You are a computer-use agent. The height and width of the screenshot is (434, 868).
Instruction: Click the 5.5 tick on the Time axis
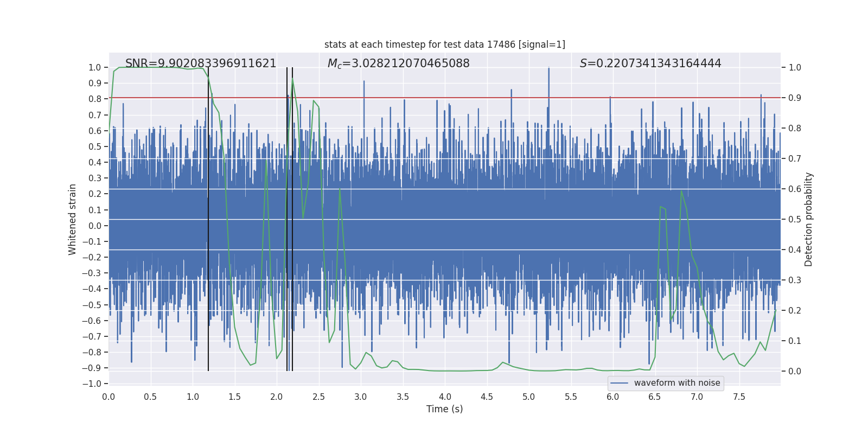click(x=571, y=397)
